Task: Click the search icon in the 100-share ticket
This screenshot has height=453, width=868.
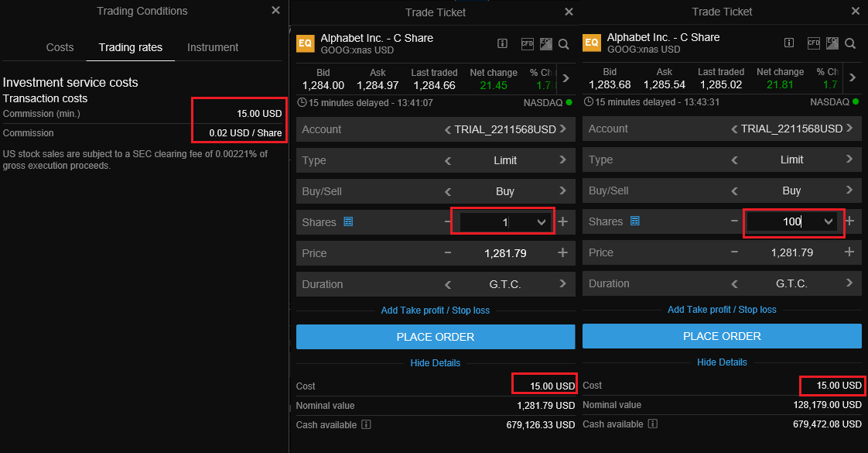Action: pyautogui.click(x=850, y=43)
